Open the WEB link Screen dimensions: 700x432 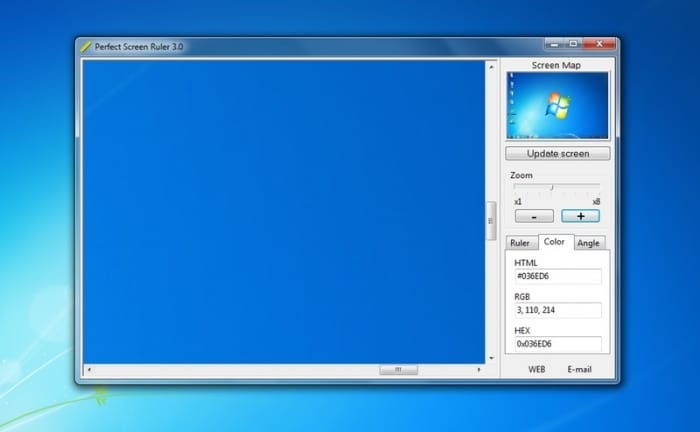point(537,370)
